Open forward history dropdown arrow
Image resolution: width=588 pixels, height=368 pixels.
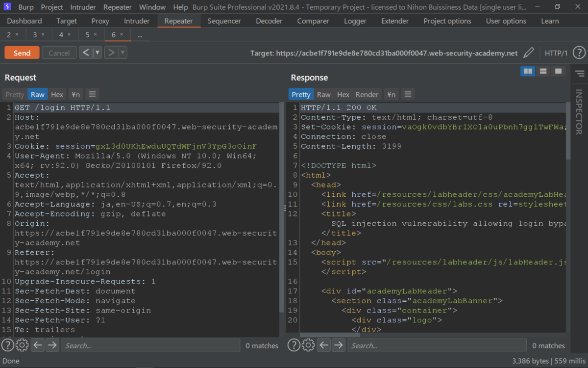[x=123, y=53]
